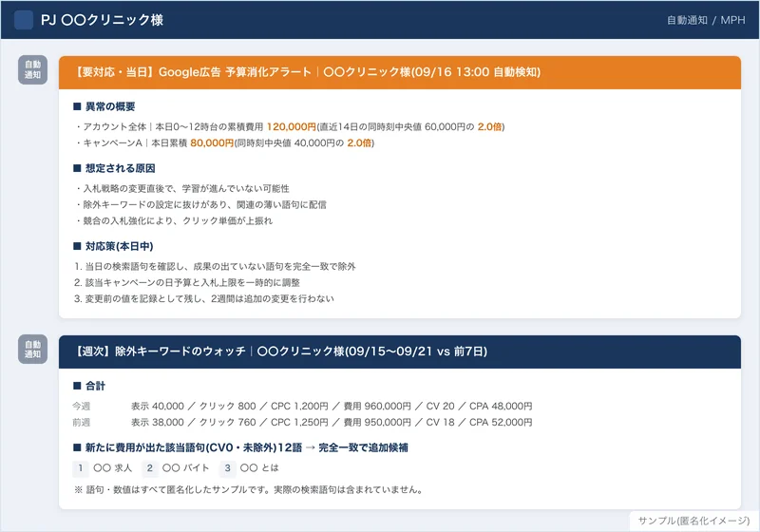This screenshot has height=532, width=760.
Task: Click the 今週 row label
Action: coord(82,406)
